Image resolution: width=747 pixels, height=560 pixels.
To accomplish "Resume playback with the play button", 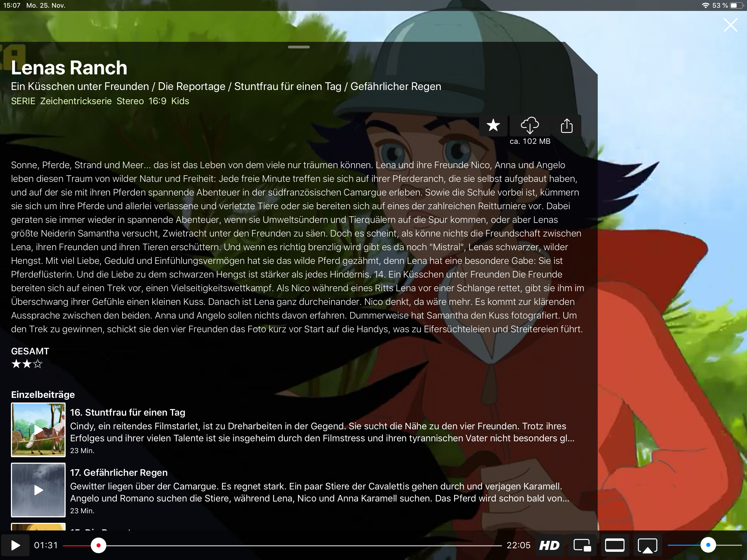I will point(15,545).
